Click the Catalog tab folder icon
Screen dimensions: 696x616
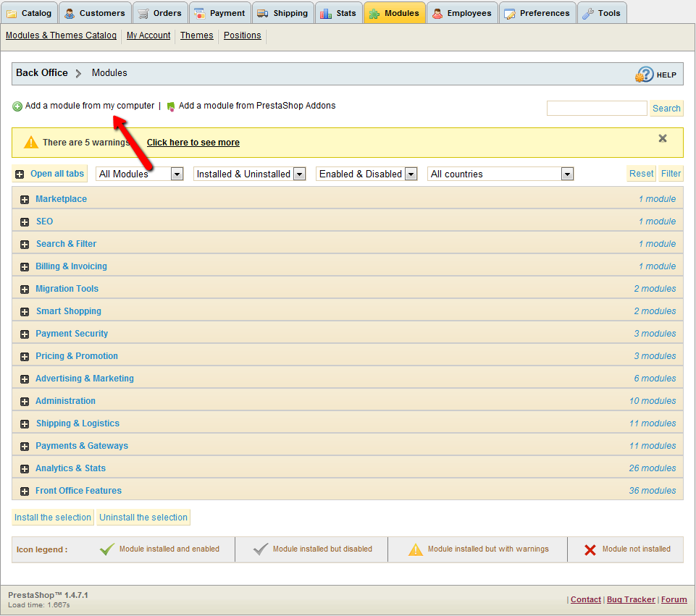tap(12, 14)
